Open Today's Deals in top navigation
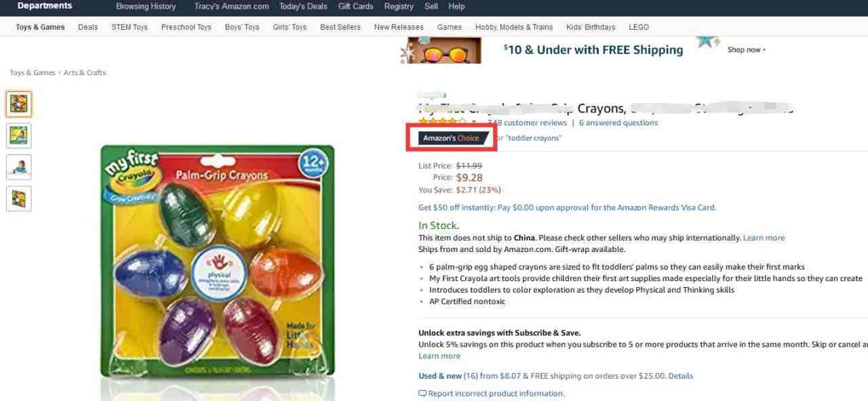This screenshot has height=401, width=868. point(302,6)
